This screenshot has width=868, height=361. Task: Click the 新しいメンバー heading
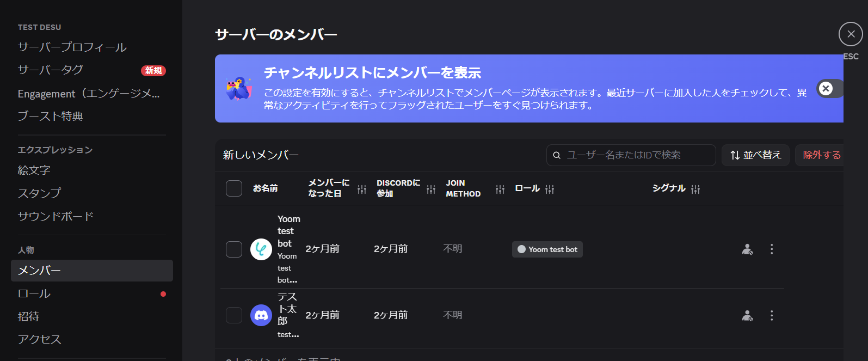click(x=261, y=155)
